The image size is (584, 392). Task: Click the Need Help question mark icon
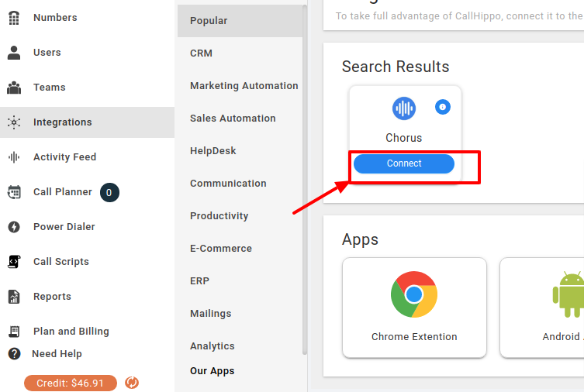[14, 354]
